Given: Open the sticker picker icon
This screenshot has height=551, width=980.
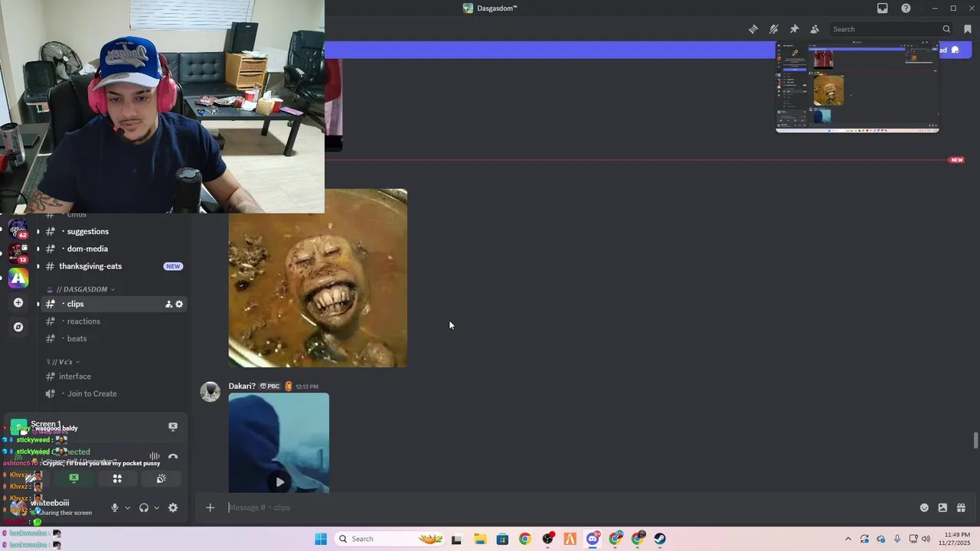Looking at the screenshot, I should click(942, 507).
